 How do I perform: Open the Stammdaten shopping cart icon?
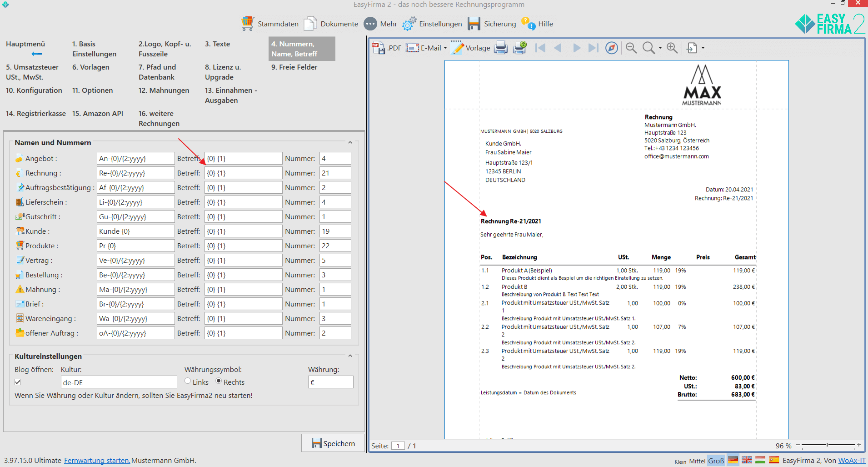248,24
